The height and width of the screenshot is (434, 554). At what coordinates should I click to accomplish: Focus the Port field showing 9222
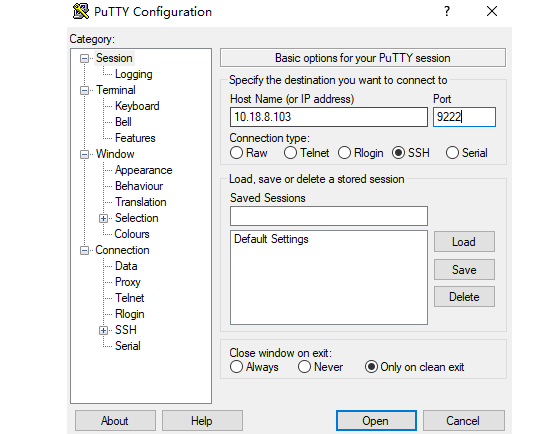point(464,117)
